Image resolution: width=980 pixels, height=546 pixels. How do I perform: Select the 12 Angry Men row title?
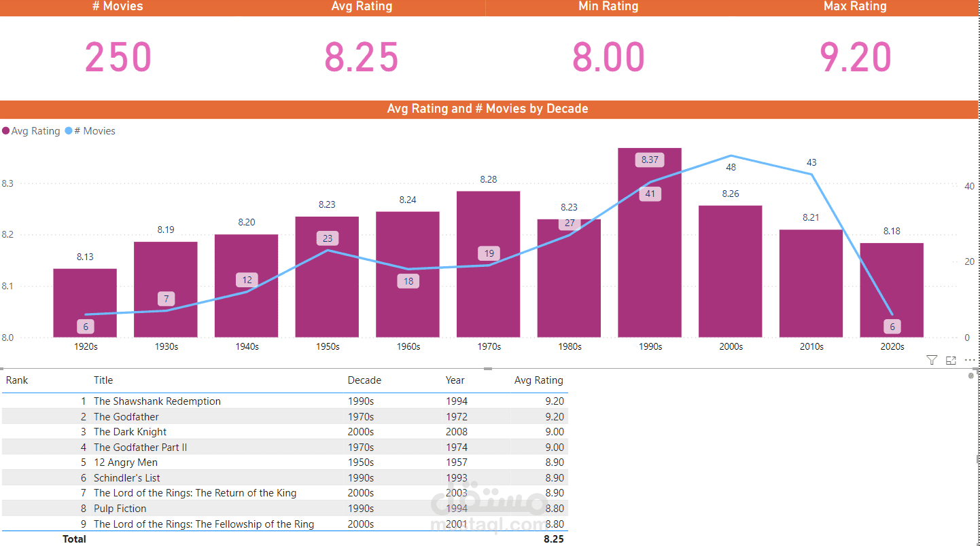(126, 462)
